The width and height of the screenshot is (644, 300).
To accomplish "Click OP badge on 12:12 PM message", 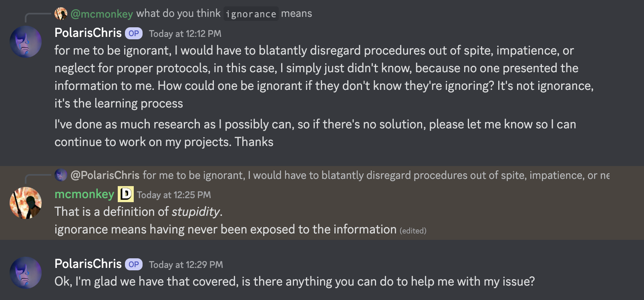I will click(134, 33).
